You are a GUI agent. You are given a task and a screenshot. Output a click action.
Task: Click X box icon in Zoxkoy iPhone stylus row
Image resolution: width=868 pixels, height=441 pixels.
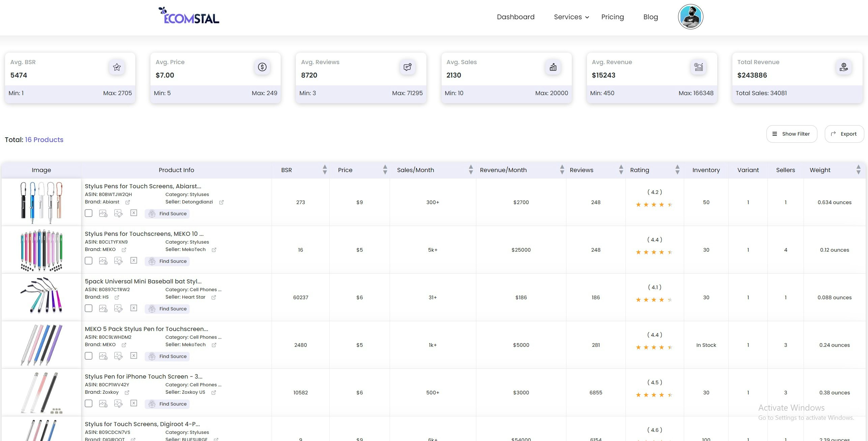[x=134, y=403]
